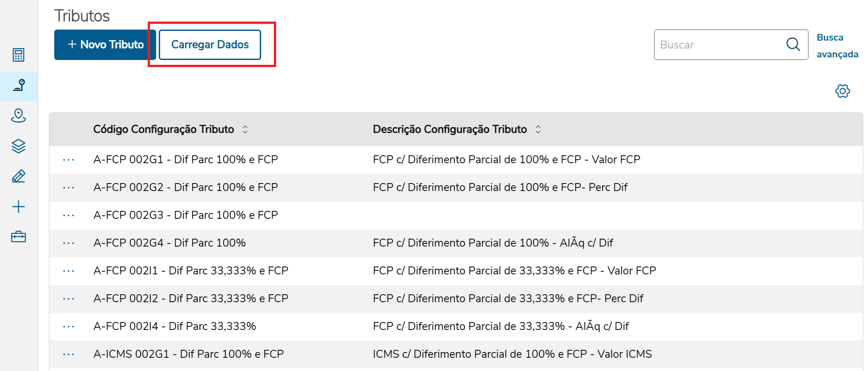This screenshot has height=371, width=868.
Task: Click the plus icon in the sidebar
Action: click(19, 207)
